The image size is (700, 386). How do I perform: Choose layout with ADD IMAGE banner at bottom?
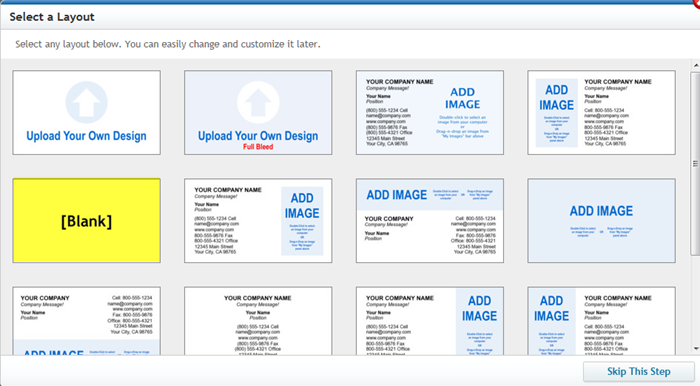(87, 321)
